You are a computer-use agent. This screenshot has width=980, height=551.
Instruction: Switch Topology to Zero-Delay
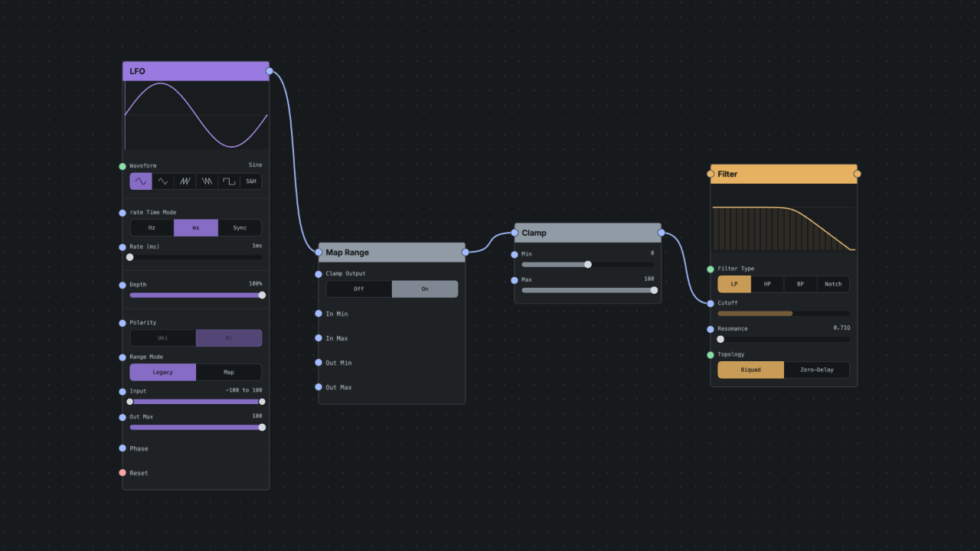pyautogui.click(x=817, y=370)
